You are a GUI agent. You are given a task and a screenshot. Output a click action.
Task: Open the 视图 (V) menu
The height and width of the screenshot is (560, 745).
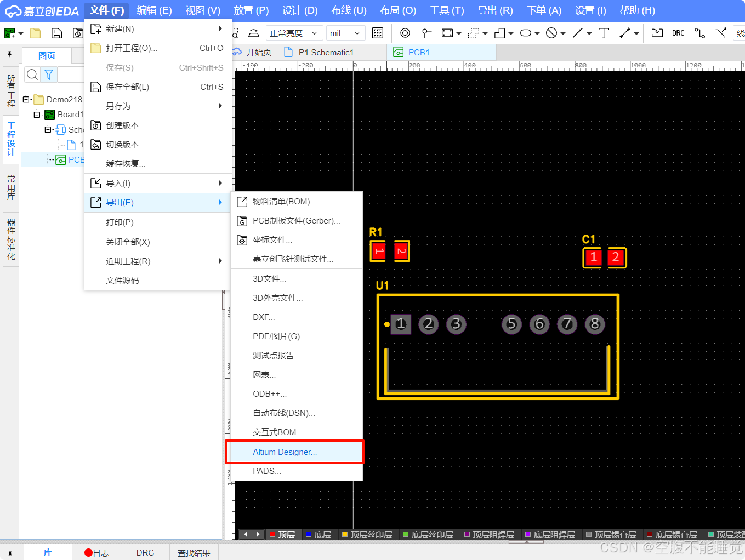click(203, 10)
